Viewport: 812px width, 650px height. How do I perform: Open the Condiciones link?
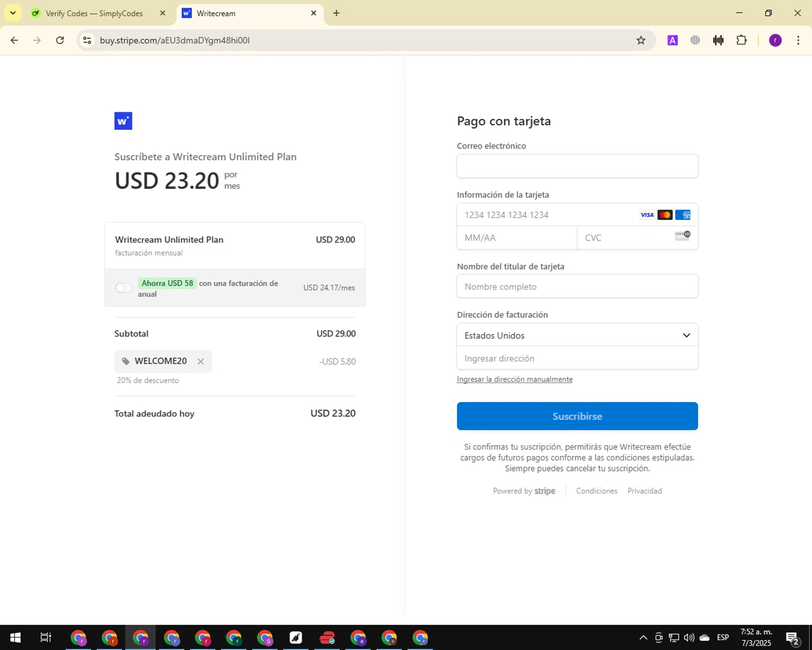tap(597, 491)
